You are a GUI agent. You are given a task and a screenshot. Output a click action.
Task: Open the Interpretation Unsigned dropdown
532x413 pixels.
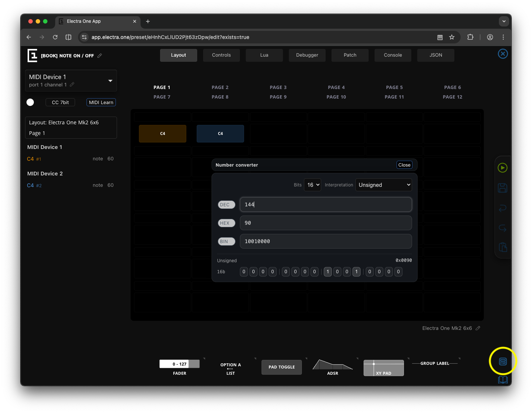pyautogui.click(x=383, y=185)
